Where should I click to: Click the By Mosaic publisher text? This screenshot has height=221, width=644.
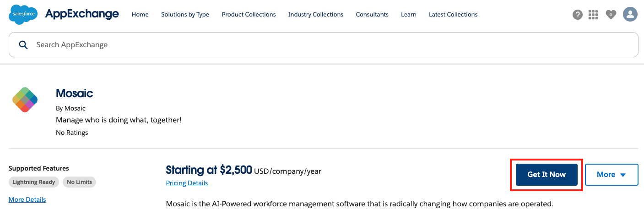coord(70,108)
